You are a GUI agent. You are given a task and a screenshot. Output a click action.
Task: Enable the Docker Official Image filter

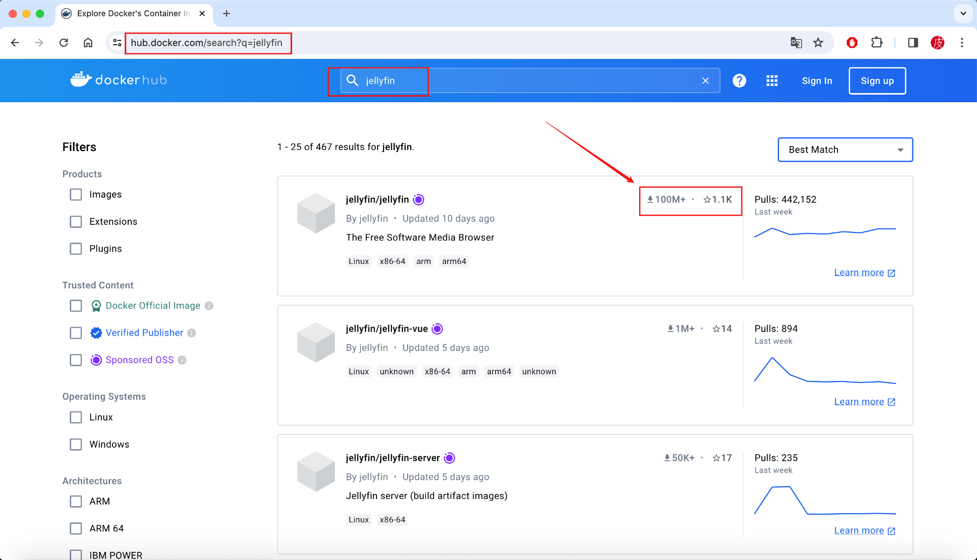coord(75,306)
